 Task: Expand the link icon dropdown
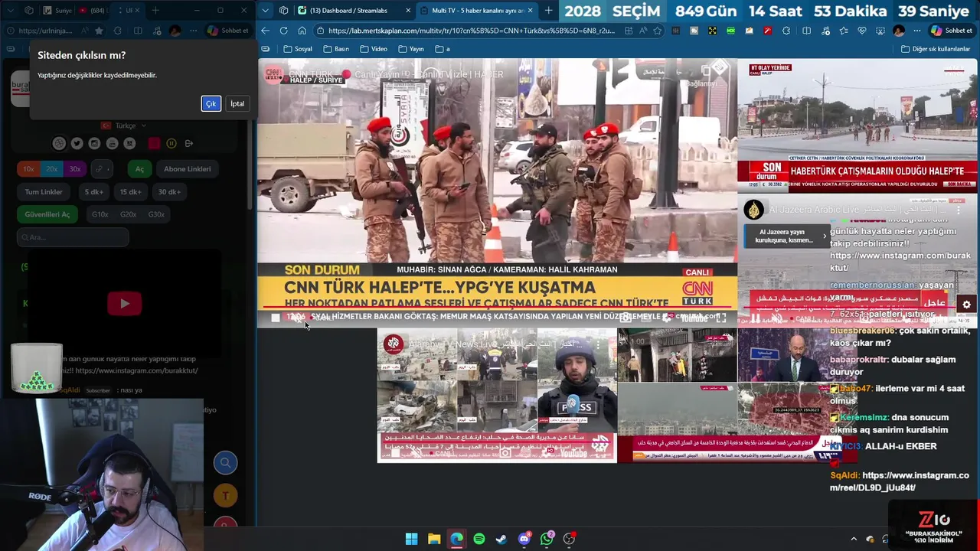coord(102,169)
